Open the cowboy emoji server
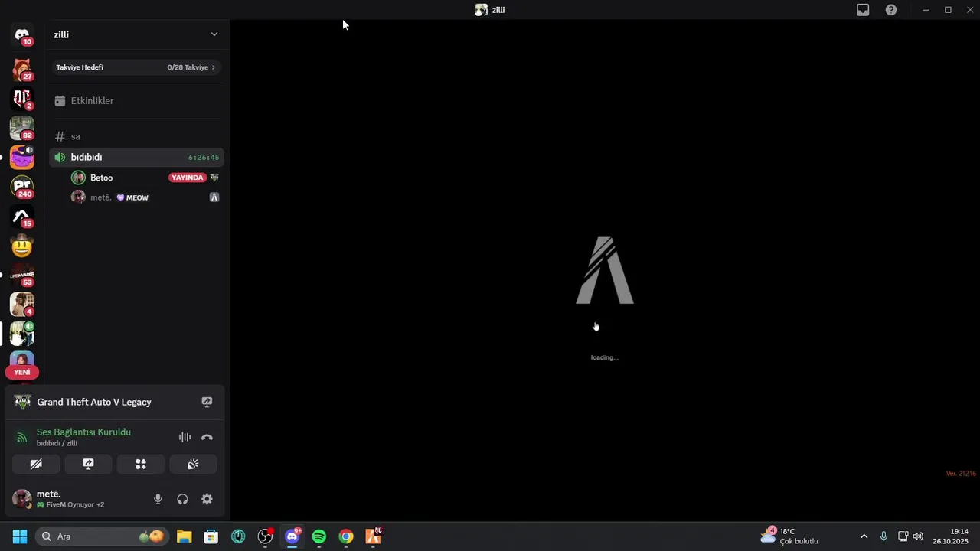Viewport: 980px width, 551px height. 21,246
